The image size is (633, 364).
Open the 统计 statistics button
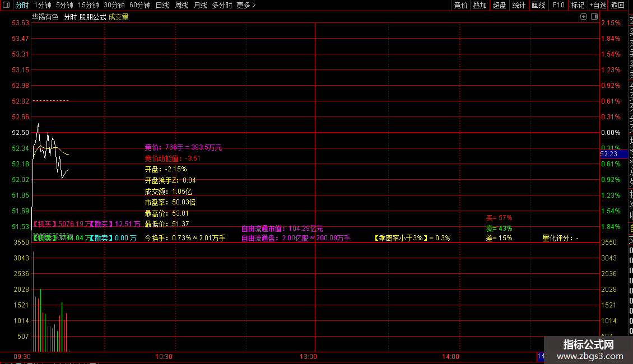(x=519, y=5)
